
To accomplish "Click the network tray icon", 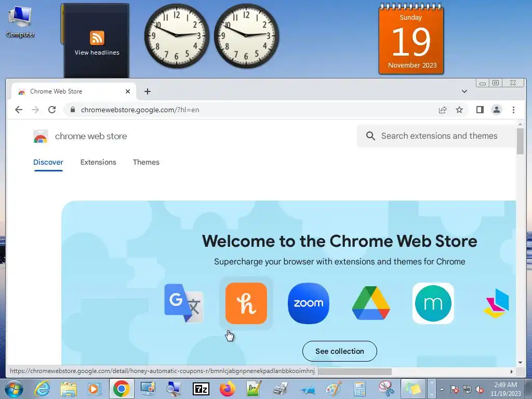I will (467, 389).
